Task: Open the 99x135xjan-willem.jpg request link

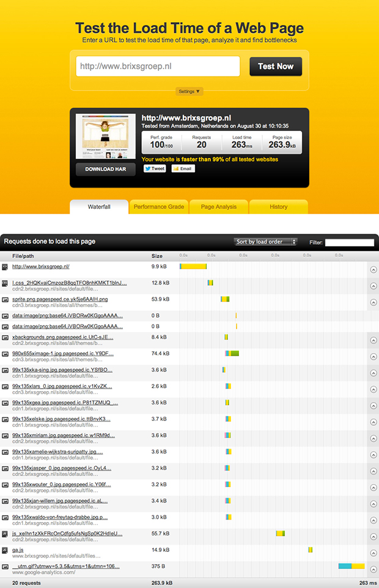Action: point(60,501)
